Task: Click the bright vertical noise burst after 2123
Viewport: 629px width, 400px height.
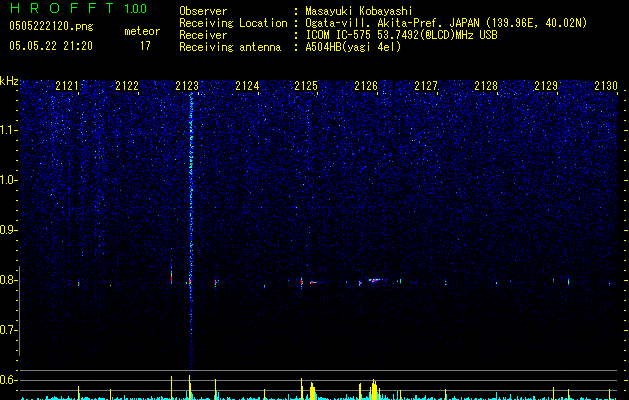Action: pos(191,231)
